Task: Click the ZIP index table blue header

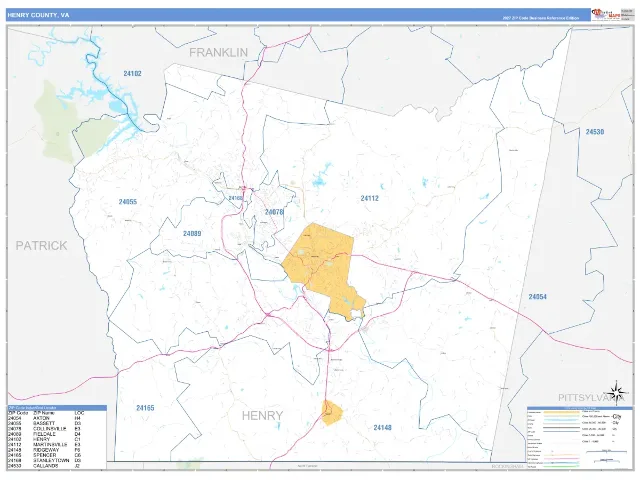Action: pos(57,408)
